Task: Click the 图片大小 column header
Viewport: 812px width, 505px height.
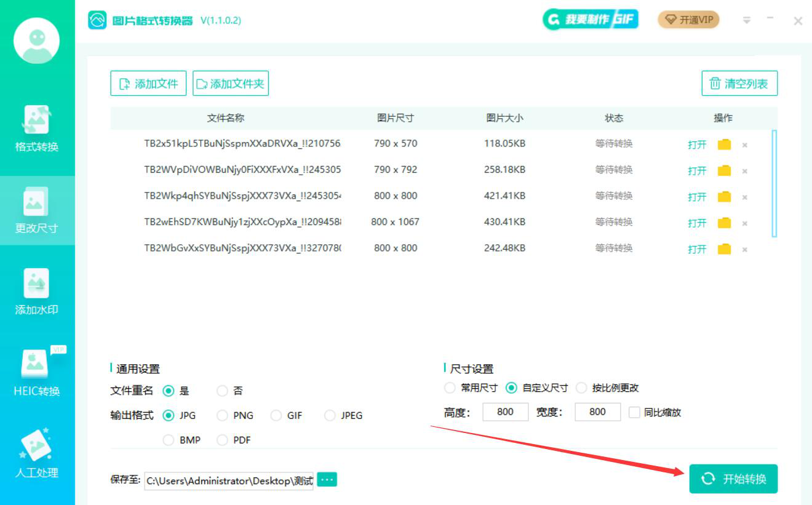Action: (505, 118)
